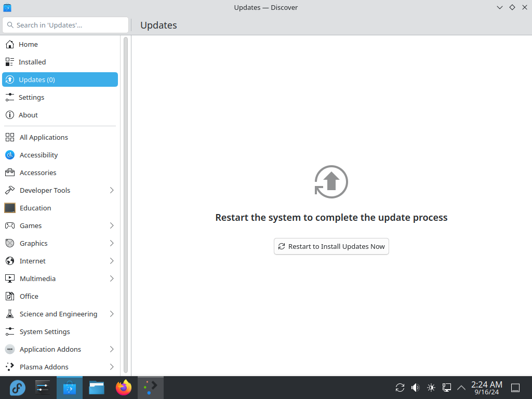Expand the Multimedia category chevron
Viewport: 532px width, 399px height.
(112, 278)
